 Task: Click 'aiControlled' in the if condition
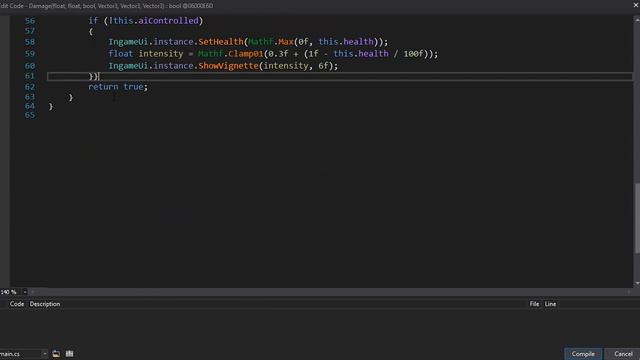pyautogui.click(x=168, y=20)
